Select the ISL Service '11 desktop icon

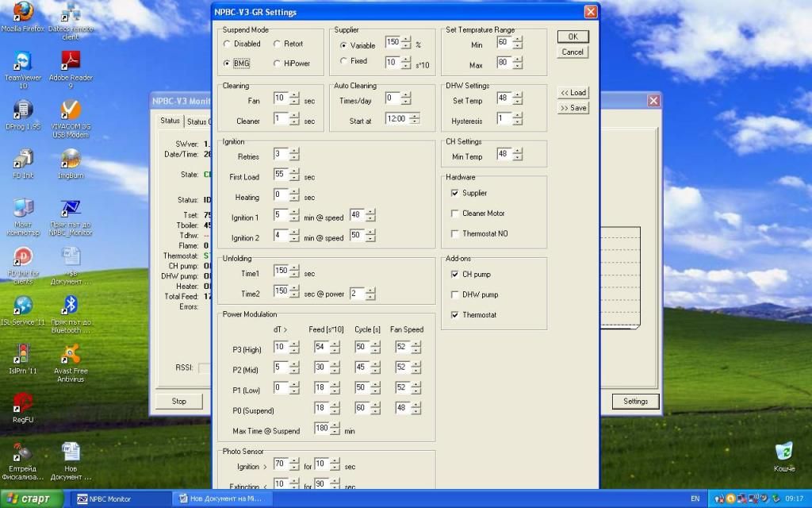pyautogui.click(x=23, y=310)
